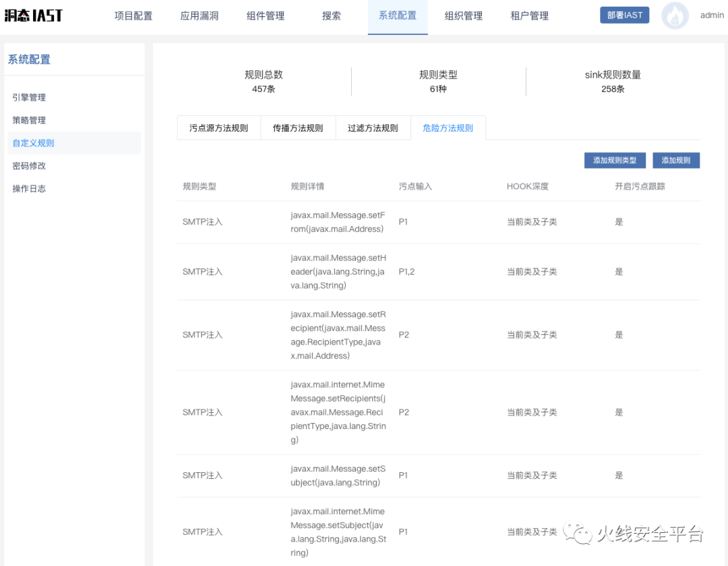Open 密码修改 sidebar item
The image size is (728, 566).
29,166
